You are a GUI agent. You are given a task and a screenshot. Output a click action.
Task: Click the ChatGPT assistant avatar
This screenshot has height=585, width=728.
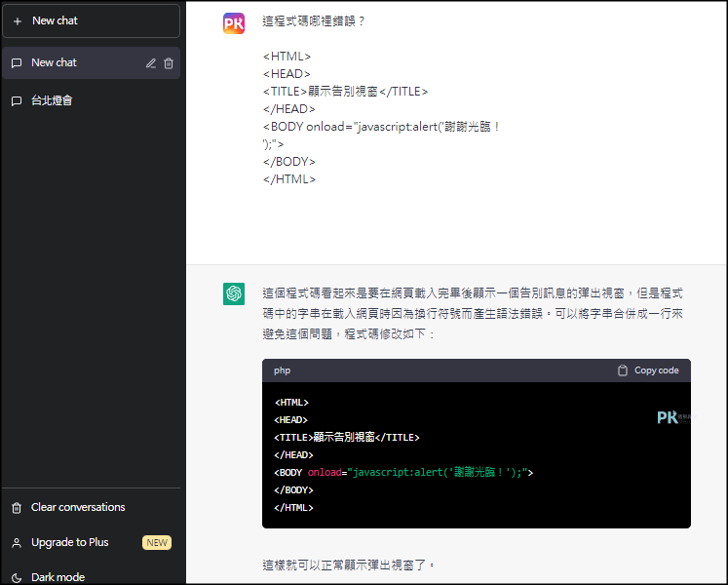coord(234,293)
